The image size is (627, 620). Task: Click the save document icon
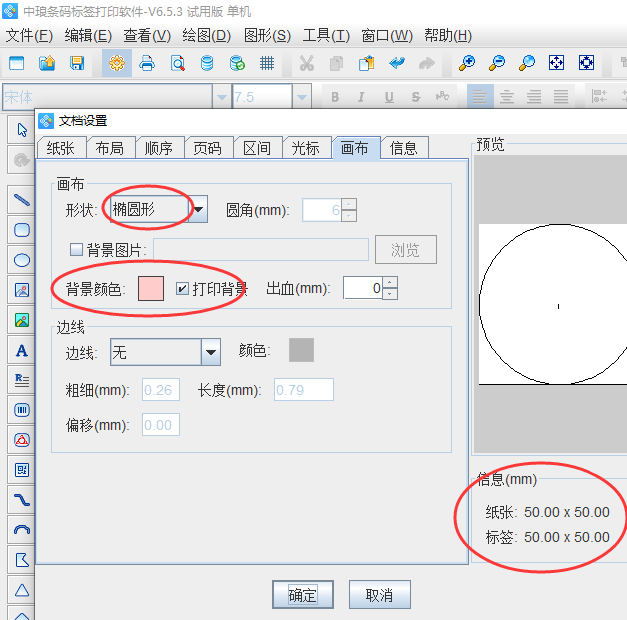tap(76, 63)
